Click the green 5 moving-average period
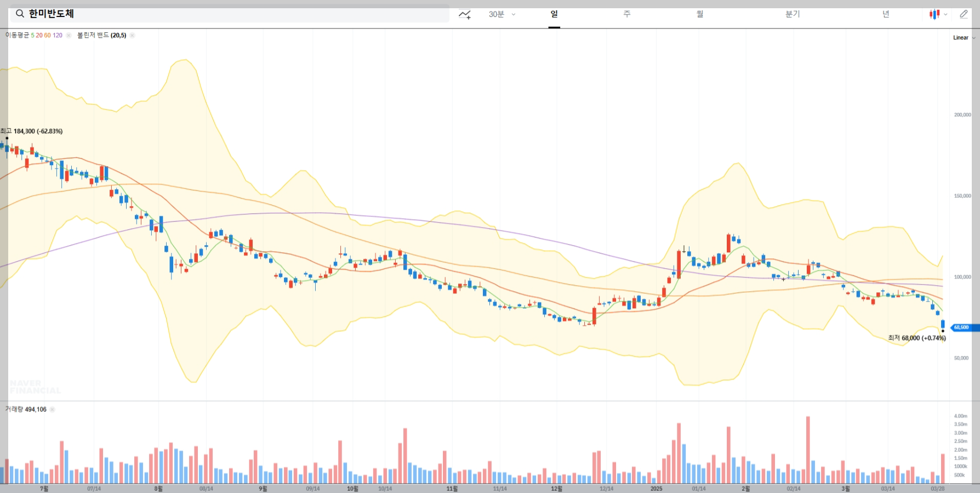Image resolution: width=980 pixels, height=493 pixels. tap(32, 35)
